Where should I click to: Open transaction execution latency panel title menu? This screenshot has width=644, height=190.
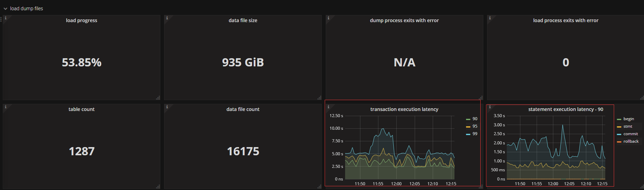404,109
